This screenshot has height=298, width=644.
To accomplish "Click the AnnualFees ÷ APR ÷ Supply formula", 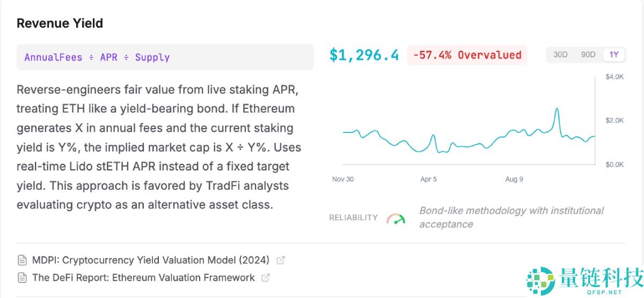I will (97, 57).
